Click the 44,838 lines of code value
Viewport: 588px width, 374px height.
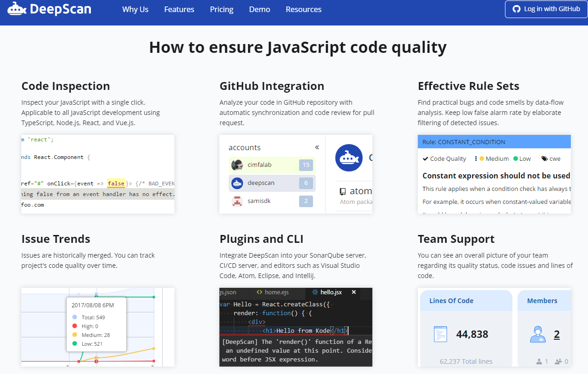(472, 335)
